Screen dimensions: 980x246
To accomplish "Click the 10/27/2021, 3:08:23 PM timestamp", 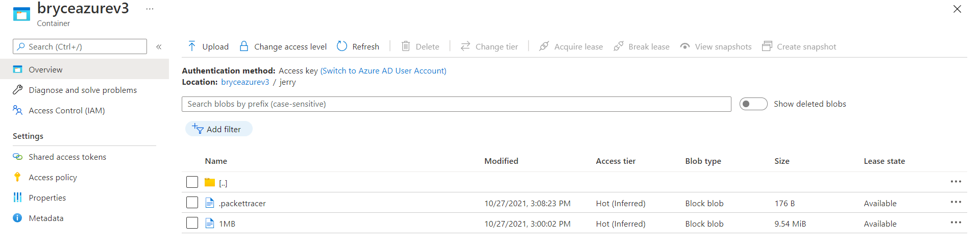I will tap(527, 203).
